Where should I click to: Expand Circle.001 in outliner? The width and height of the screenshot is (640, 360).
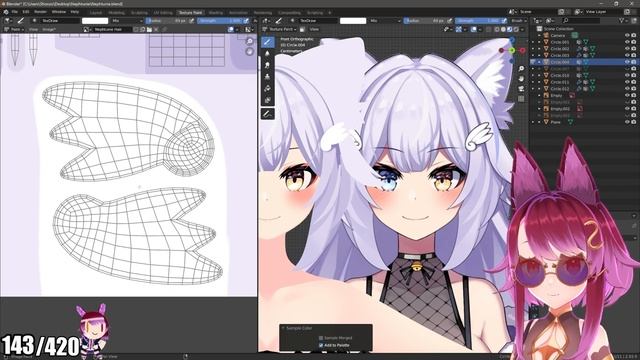(539, 42)
